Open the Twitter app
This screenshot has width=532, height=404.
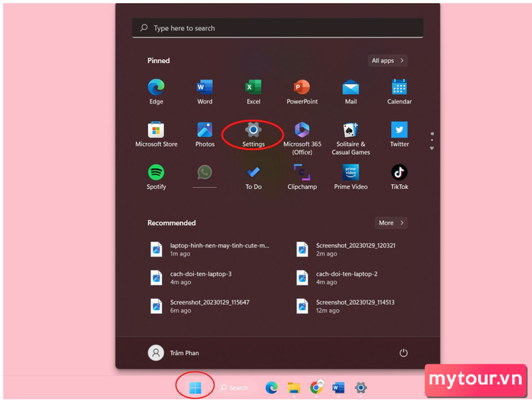pos(399,134)
